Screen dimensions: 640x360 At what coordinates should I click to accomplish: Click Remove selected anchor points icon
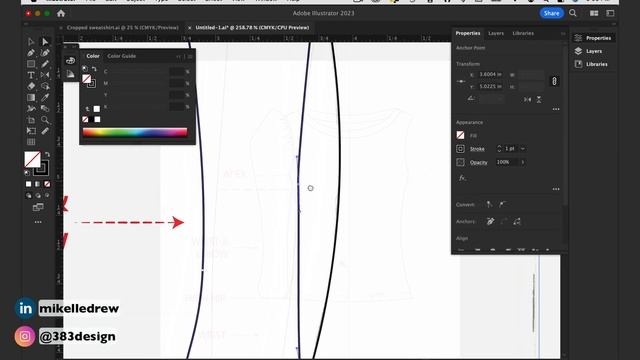coord(490,222)
